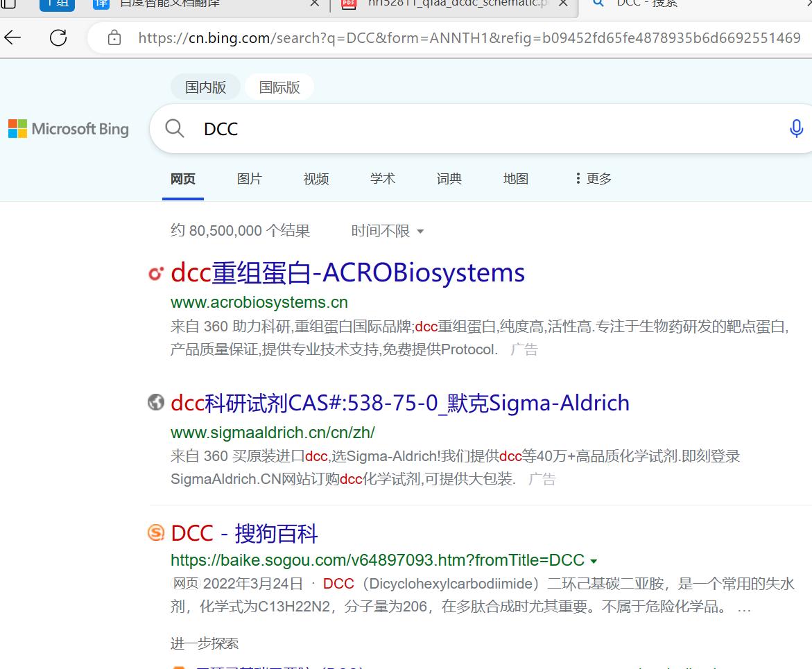Switch to the 学术 academic tab

(383, 179)
